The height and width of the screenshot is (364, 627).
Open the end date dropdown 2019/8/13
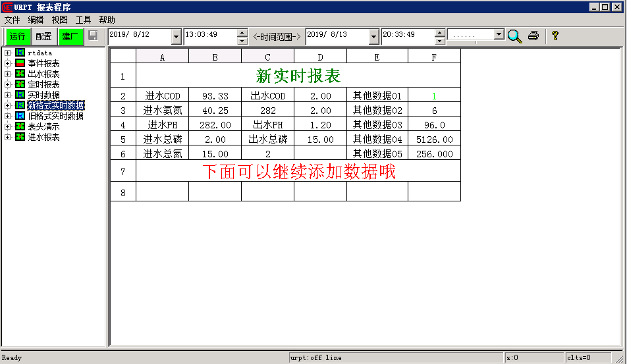point(374,36)
